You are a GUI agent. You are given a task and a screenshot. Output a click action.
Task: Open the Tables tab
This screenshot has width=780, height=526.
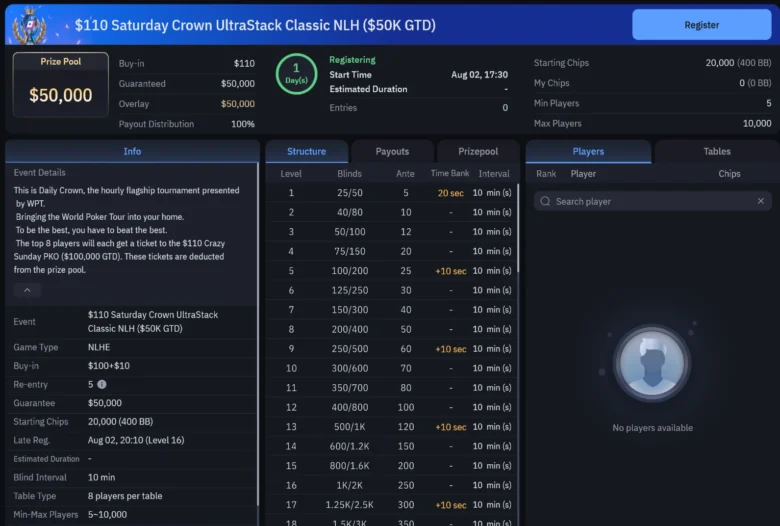pyautogui.click(x=717, y=151)
